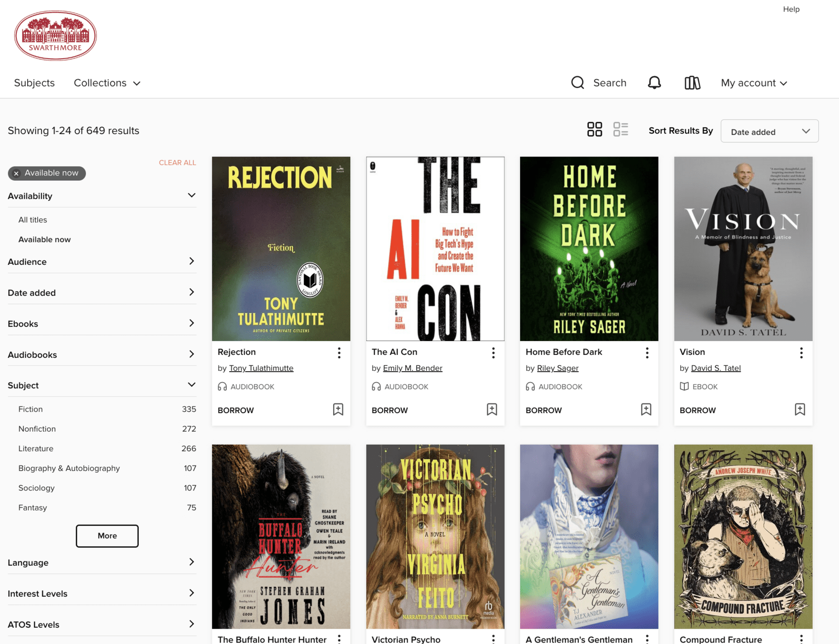The width and height of the screenshot is (839, 644).
Task: Open author Riley Sager link
Action: 557,368
